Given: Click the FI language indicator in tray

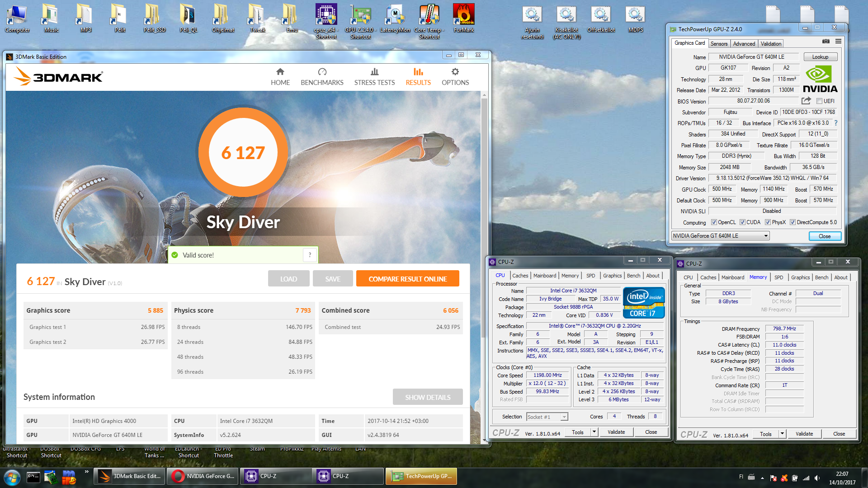Looking at the screenshot, I should pyautogui.click(x=741, y=477).
